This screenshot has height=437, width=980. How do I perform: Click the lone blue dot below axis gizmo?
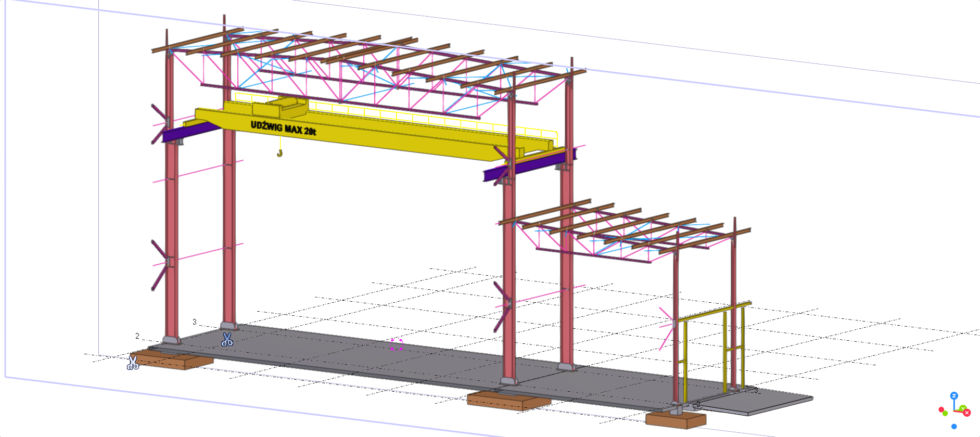[954, 427]
